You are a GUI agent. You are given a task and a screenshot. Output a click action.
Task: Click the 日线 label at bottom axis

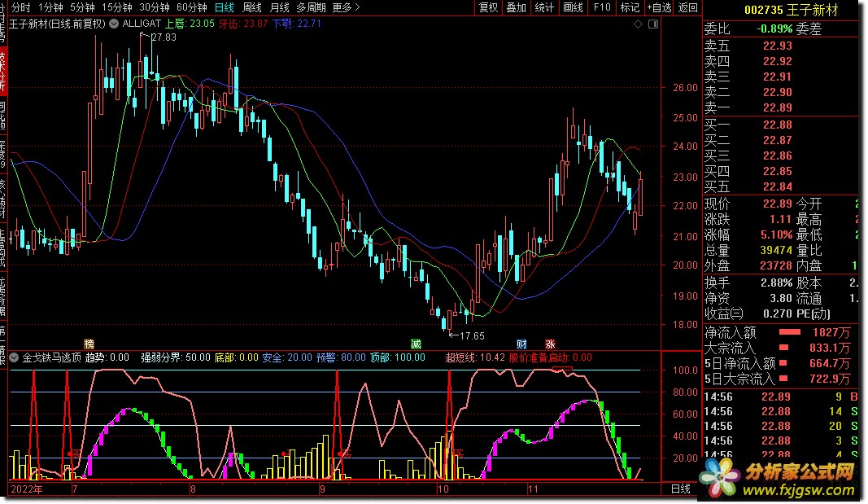point(680,489)
